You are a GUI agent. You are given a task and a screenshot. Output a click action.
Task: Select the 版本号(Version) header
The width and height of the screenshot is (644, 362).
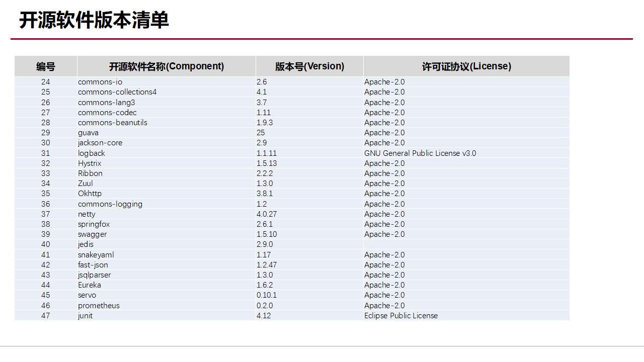click(309, 66)
